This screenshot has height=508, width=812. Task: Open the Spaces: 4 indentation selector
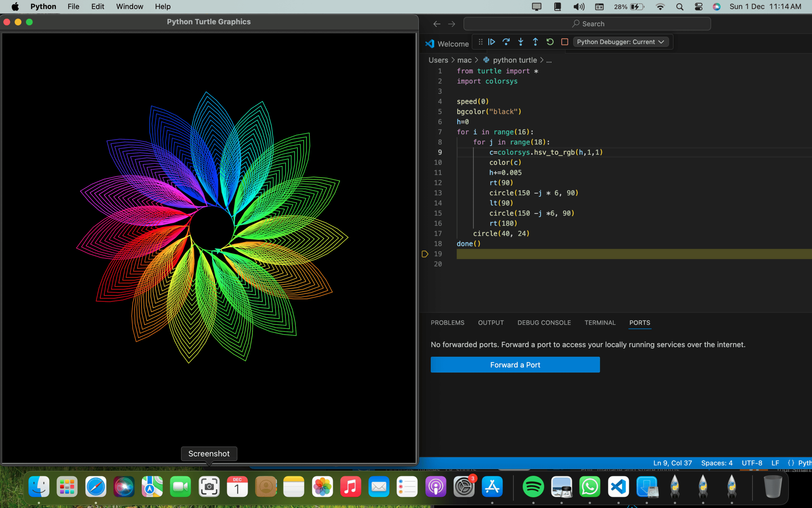[x=717, y=463]
